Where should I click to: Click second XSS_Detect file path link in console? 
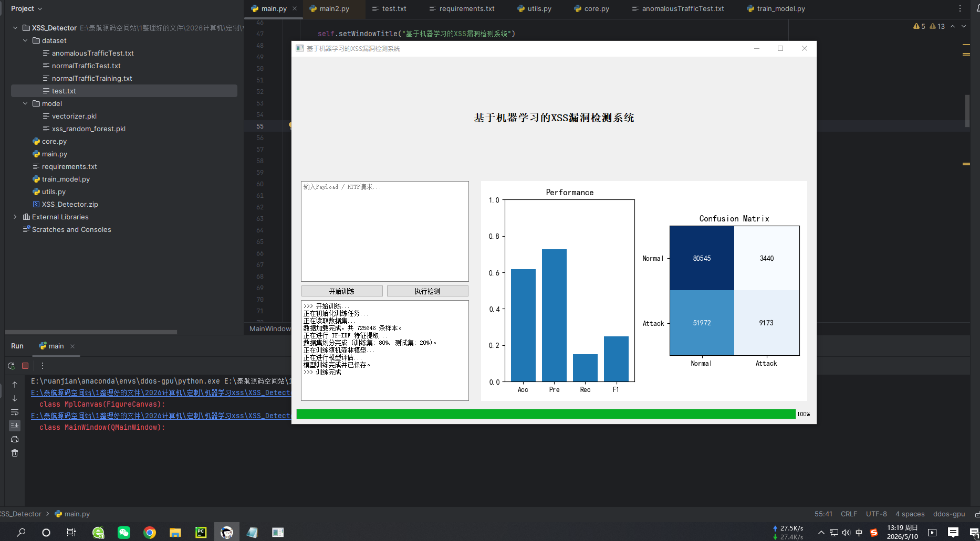coord(161,416)
